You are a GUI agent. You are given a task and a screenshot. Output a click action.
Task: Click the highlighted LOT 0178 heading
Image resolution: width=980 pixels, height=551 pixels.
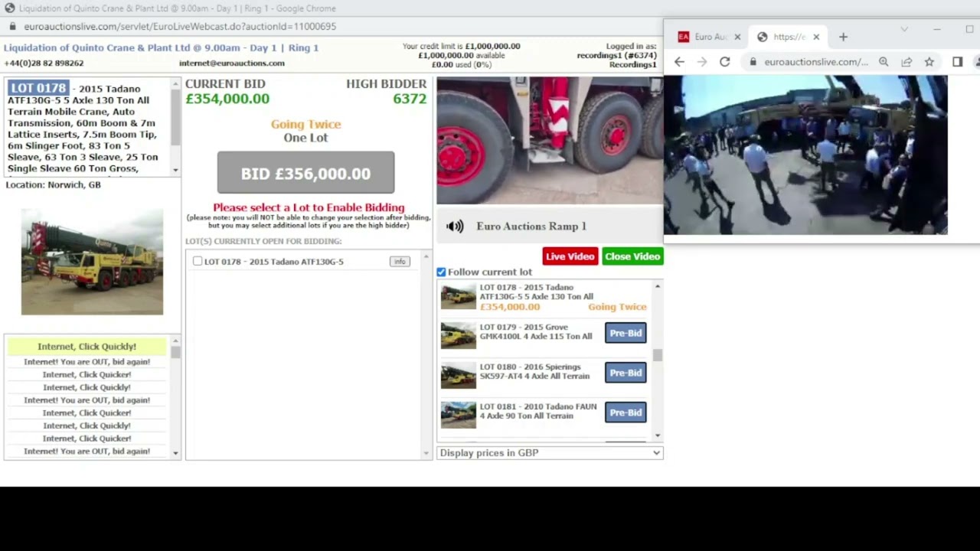39,88
